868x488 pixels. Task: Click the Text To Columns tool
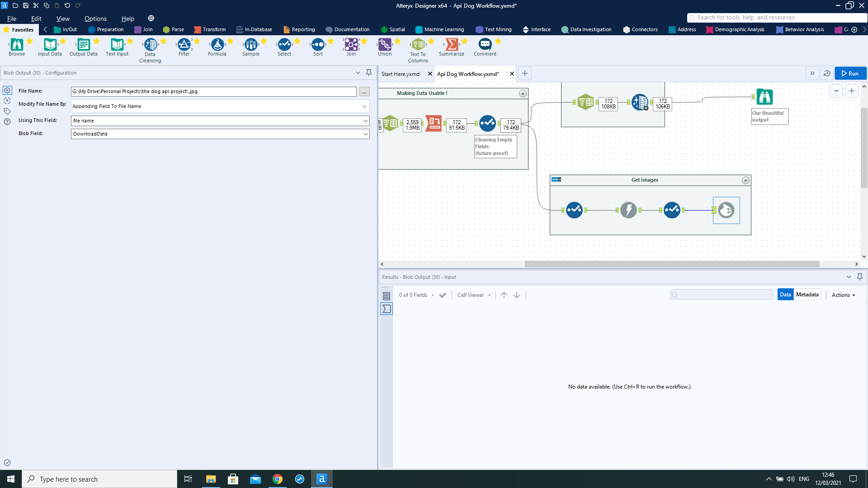(x=418, y=45)
